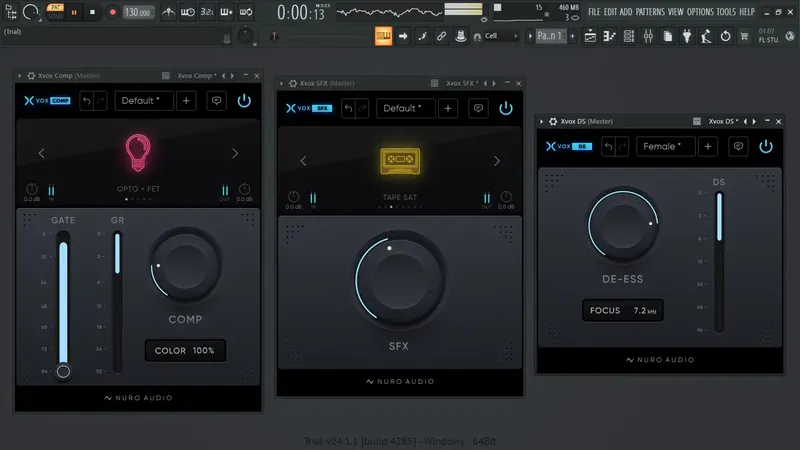Open the Browser files icon
This screenshot has width=800, height=450.
pyautogui.click(x=667, y=36)
